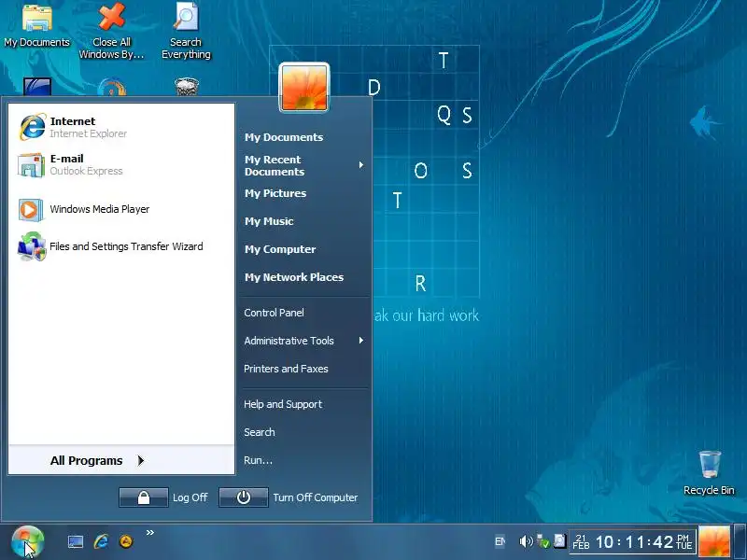
Task: Click the user account flower picture
Action: tap(304, 88)
